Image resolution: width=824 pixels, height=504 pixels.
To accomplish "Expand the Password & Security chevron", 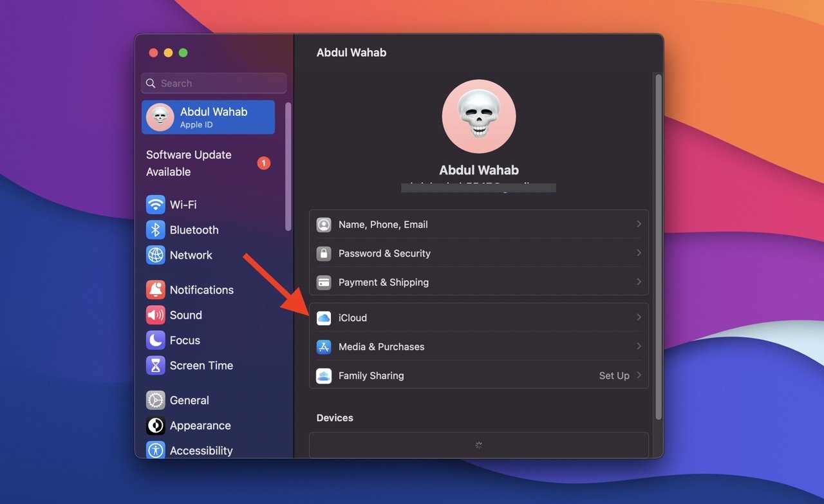I will pyautogui.click(x=639, y=253).
